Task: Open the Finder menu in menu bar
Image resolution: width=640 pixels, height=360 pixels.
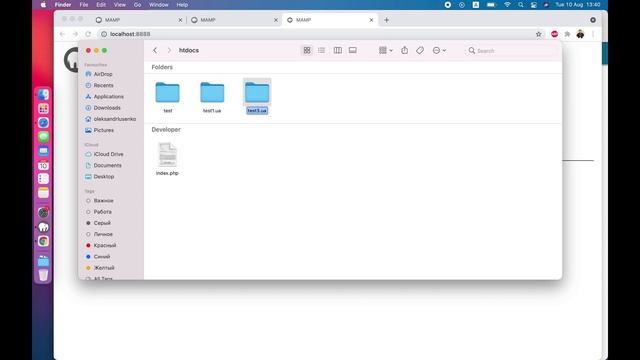Action: (63, 5)
